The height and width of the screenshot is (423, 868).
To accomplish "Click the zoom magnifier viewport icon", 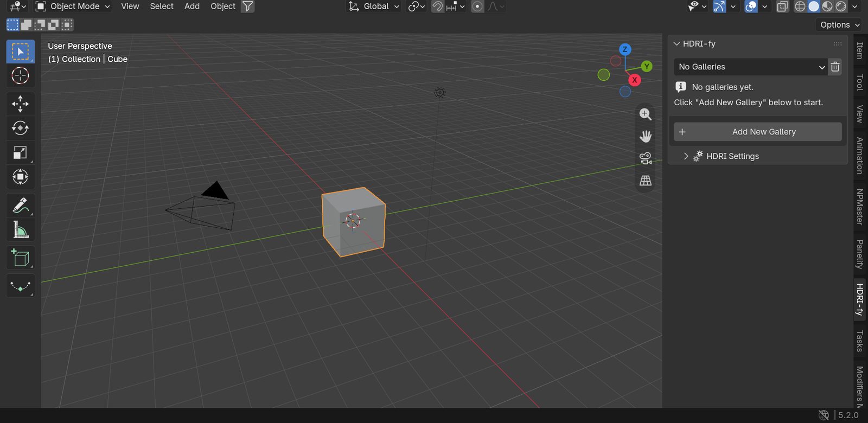I will (x=646, y=114).
